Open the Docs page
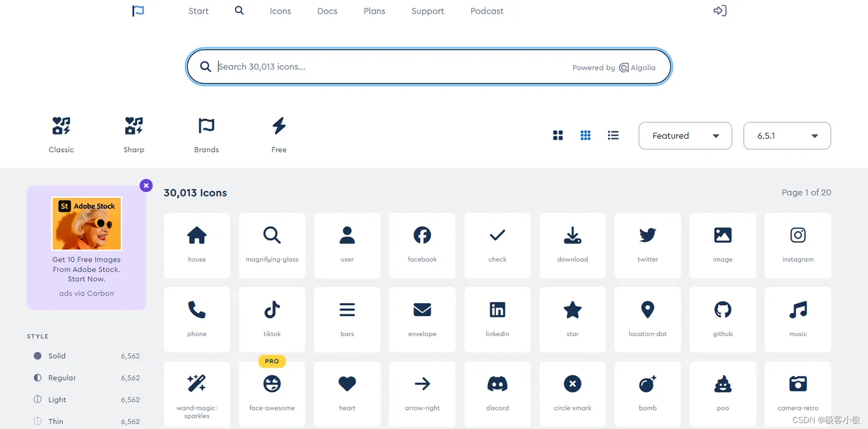 [x=327, y=11]
